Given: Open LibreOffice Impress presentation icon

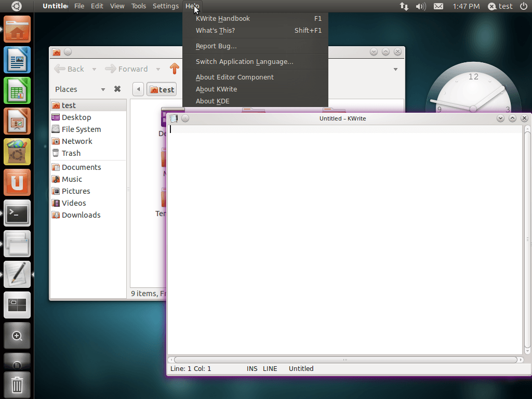Looking at the screenshot, I should (x=17, y=121).
